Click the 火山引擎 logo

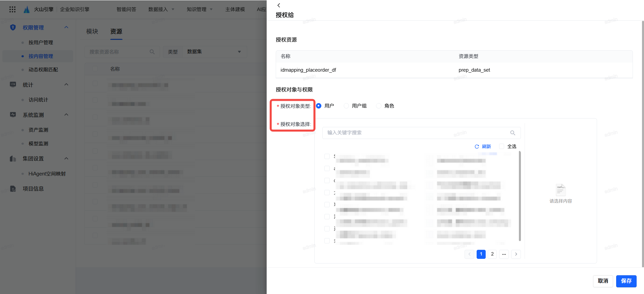click(x=27, y=9)
